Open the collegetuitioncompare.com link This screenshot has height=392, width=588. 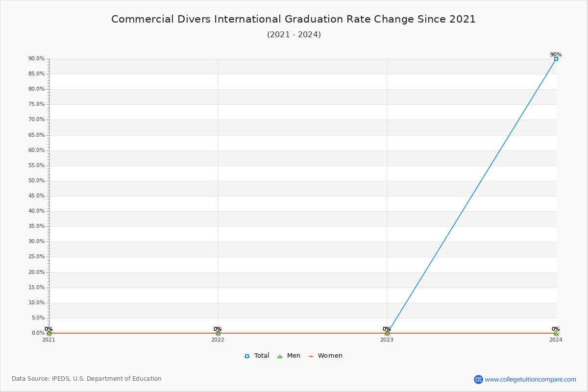pos(531,379)
